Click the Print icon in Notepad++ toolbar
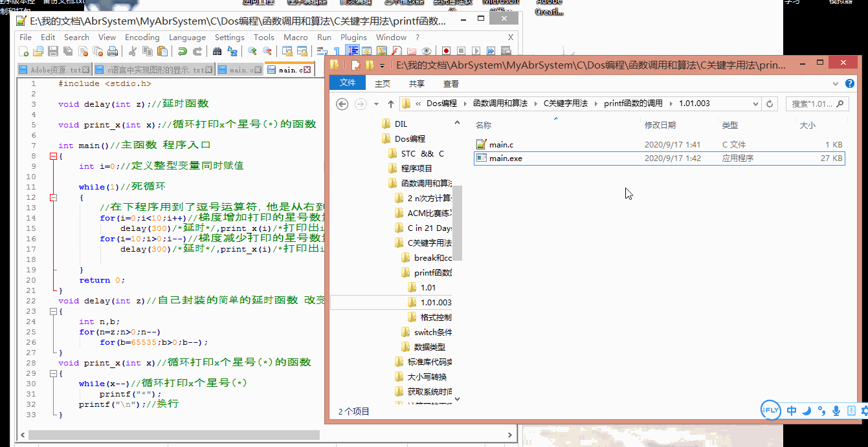Image resolution: width=868 pixels, height=447 pixels. (113, 52)
